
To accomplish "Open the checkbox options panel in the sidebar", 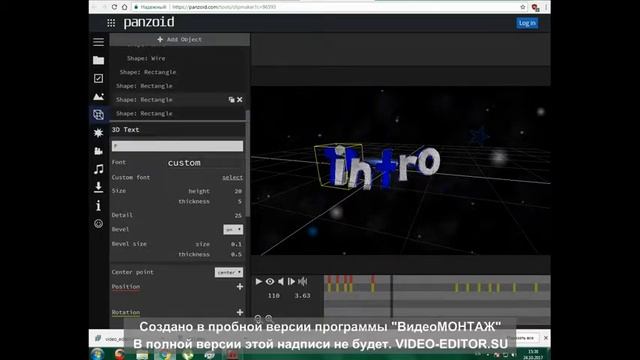I will [98, 78].
